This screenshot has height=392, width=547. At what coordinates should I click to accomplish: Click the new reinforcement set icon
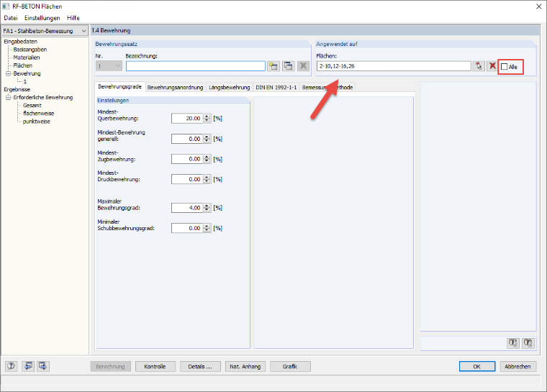(x=273, y=66)
